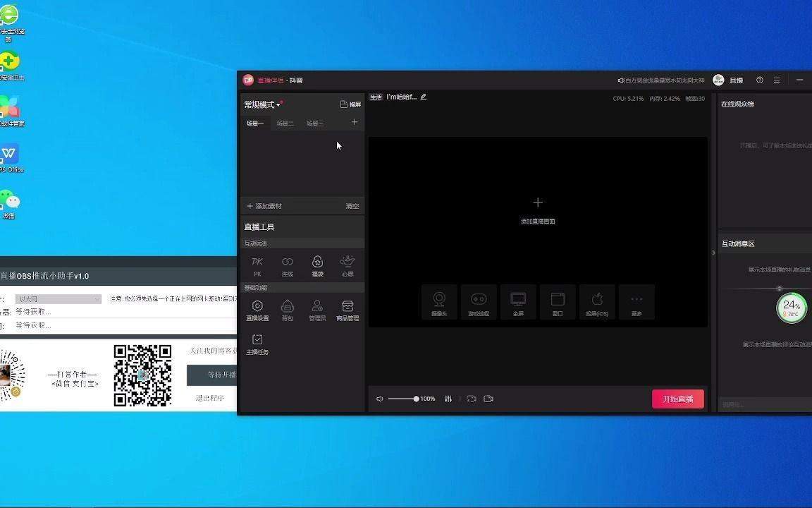
Task: Open the hamburger menu in the title bar
Action: point(777,80)
